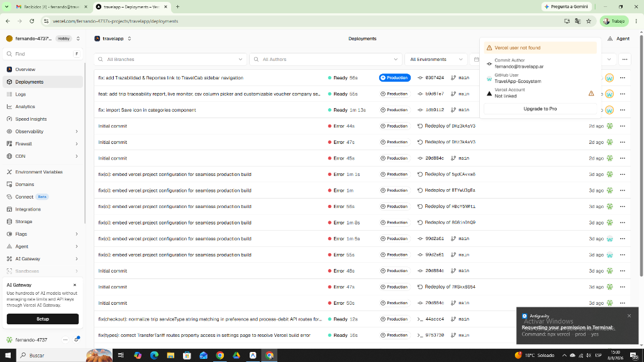Click the Storage icon in sidebar
Viewport: 644px width, 362px height.
click(x=9, y=222)
